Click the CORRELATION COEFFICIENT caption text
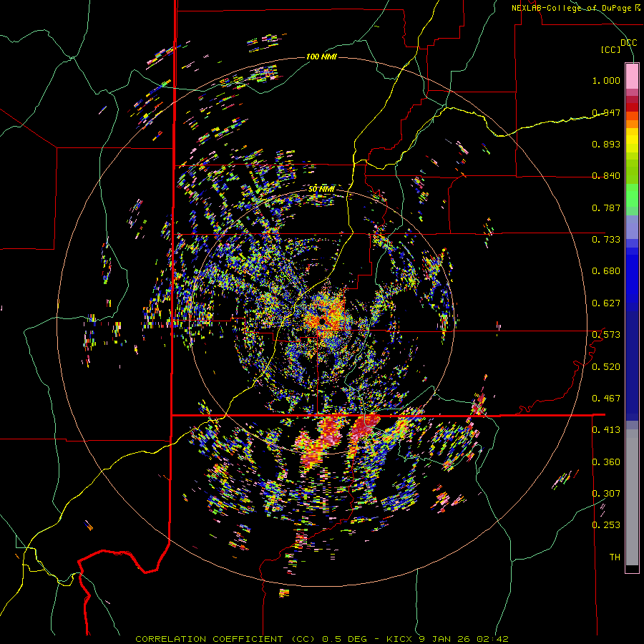The height and width of the screenshot is (644, 644). (x=209, y=639)
